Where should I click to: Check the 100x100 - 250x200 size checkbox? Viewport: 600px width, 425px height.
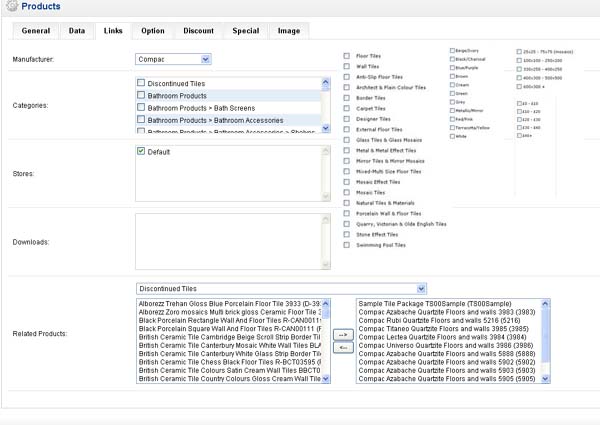519,60
